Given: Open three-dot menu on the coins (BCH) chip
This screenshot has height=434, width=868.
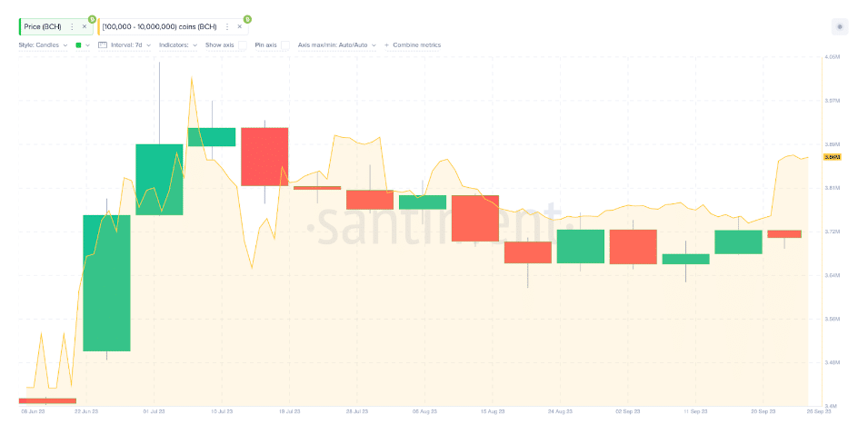Looking at the screenshot, I should [227, 26].
